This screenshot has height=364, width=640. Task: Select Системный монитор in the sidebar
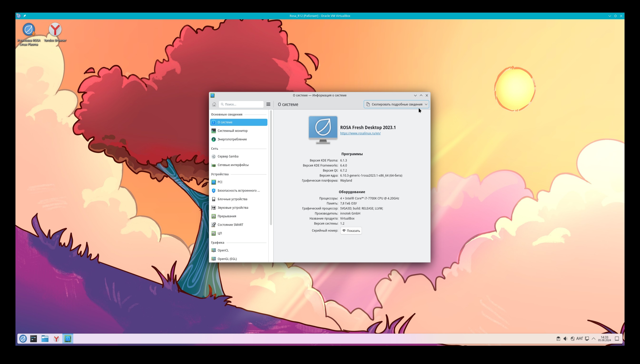(x=232, y=131)
